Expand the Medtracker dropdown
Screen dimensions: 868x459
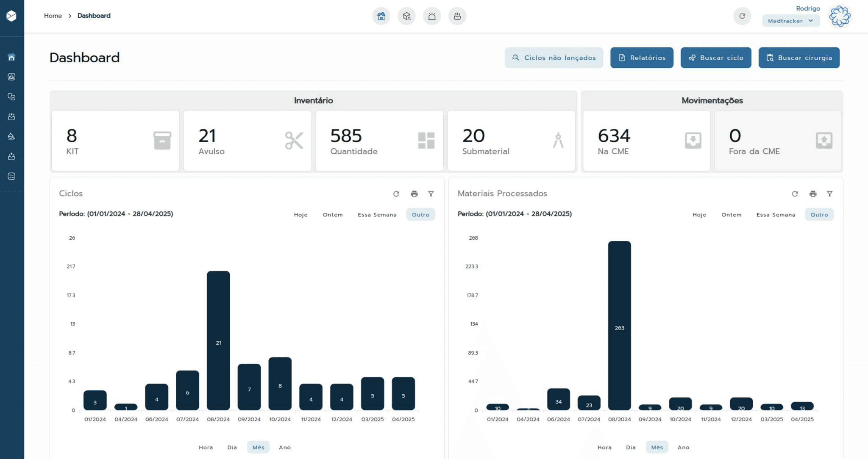click(x=790, y=21)
